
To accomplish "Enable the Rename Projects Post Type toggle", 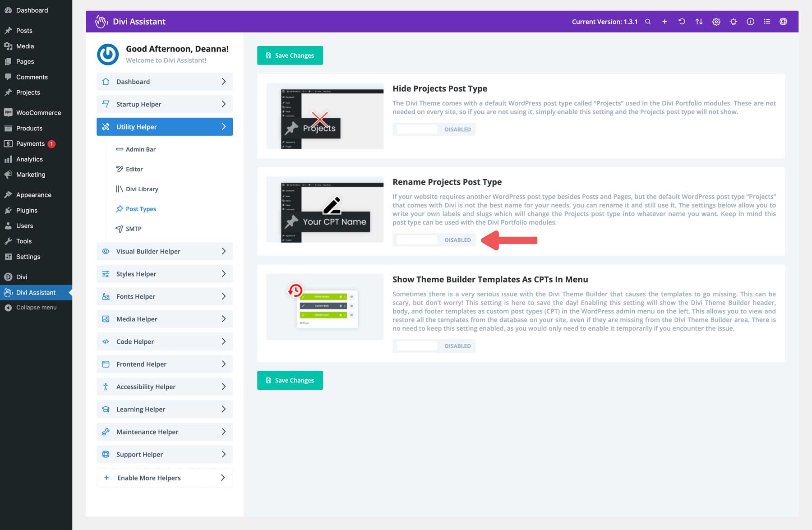I will pos(416,240).
